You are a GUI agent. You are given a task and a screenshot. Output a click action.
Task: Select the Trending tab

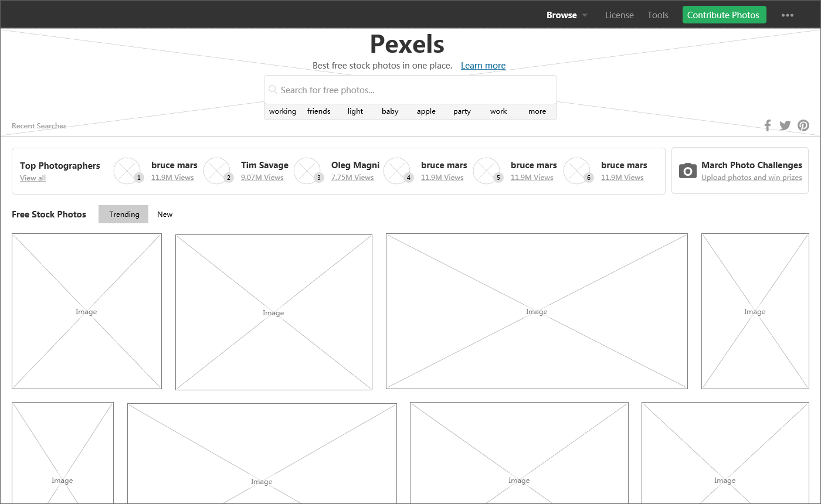point(123,214)
